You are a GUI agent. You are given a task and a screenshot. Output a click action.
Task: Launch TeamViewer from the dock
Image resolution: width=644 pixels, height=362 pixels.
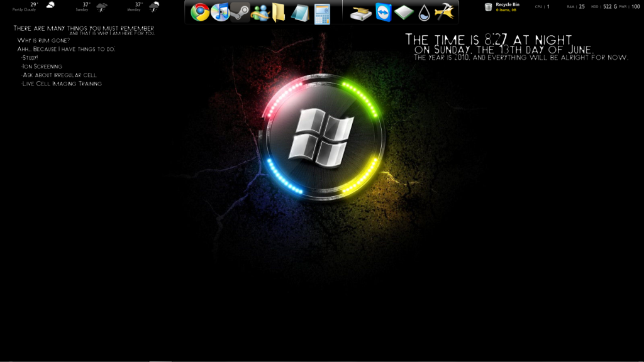point(383,13)
